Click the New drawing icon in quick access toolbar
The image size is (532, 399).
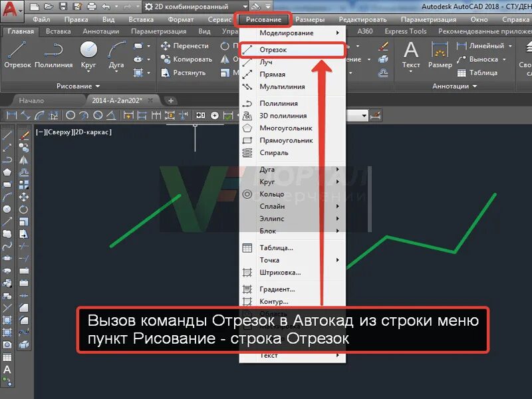[35, 6]
